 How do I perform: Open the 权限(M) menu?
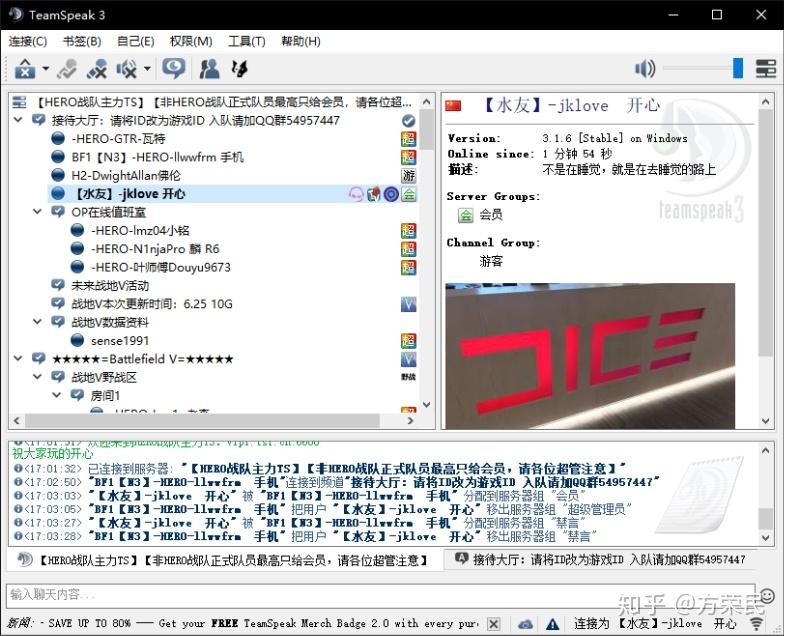(x=191, y=41)
